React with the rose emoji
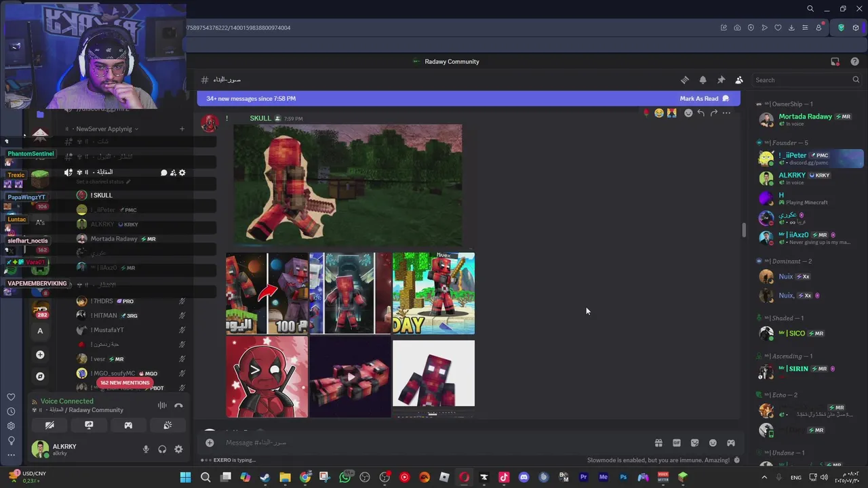868x488 pixels. (x=646, y=113)
